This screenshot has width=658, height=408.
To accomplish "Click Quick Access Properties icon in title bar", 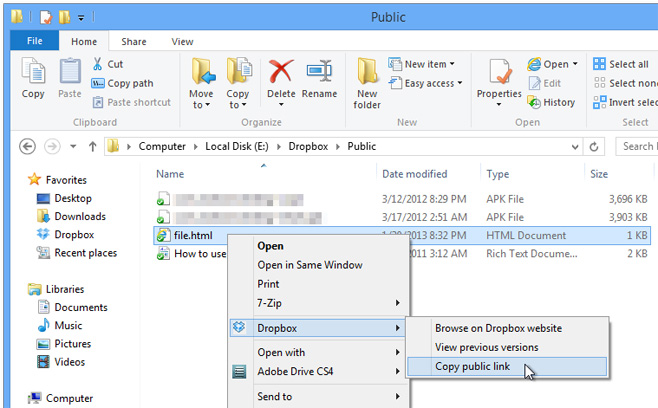I will (46, 17).
